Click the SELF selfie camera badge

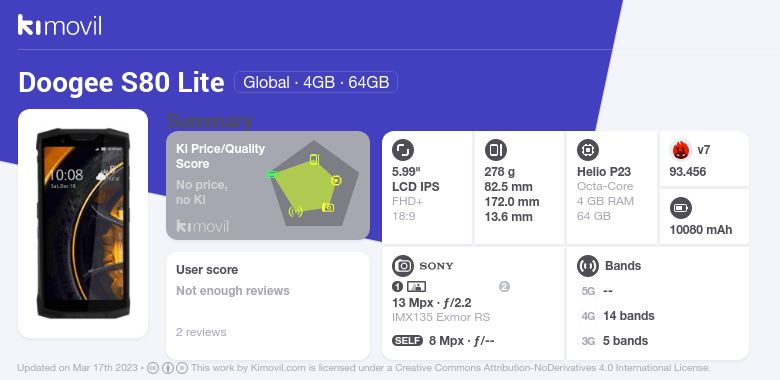pyautogui.click(x=407, y=341)
